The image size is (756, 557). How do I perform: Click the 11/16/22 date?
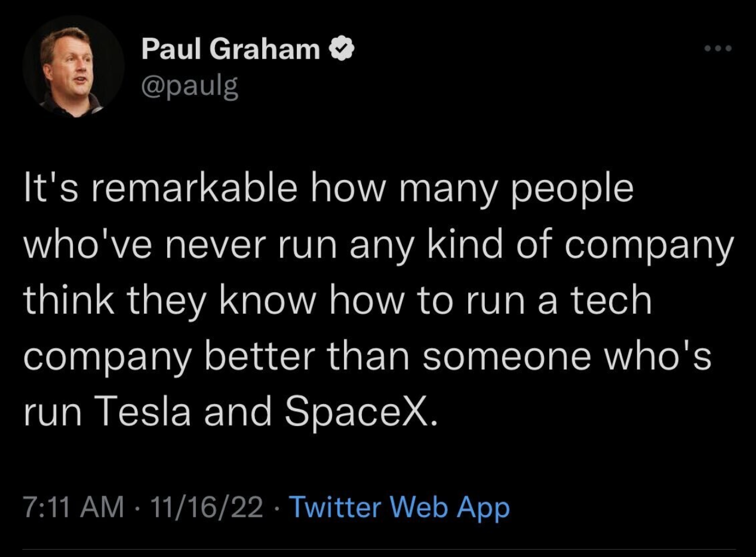coord(207,507)
